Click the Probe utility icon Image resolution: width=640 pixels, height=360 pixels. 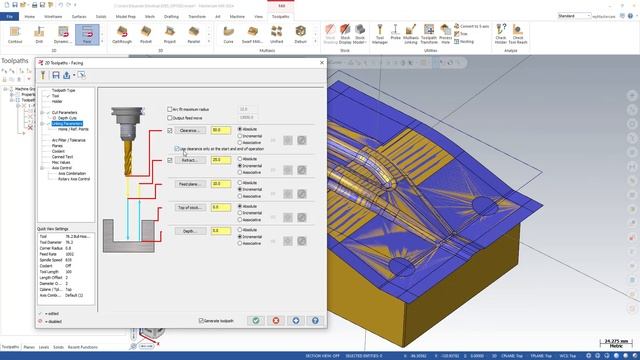point(395,33)
